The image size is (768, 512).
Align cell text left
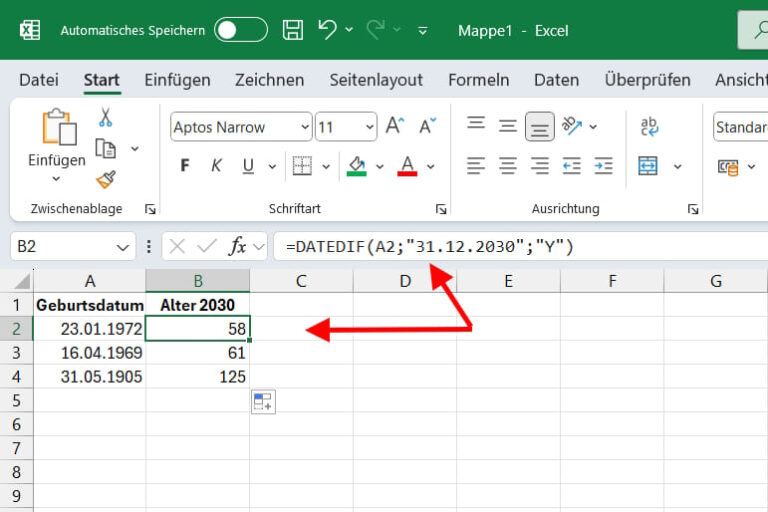tap(476, 166)
